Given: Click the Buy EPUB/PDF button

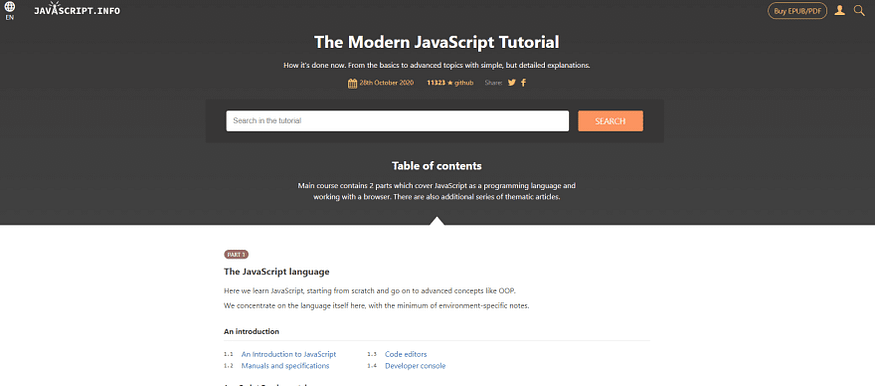Looking at the screenshot, I should pos(797,11).
